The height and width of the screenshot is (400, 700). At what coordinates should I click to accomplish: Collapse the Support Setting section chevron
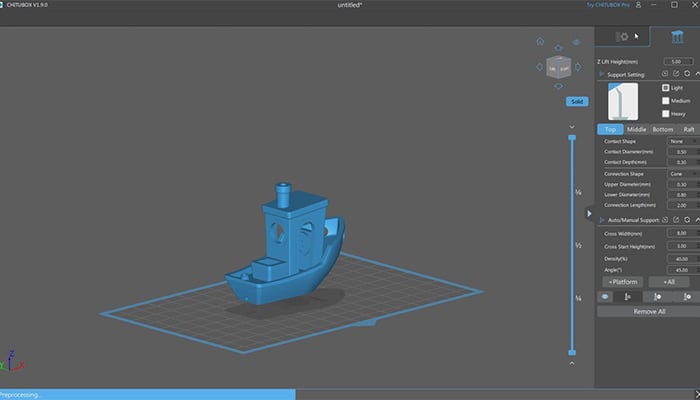pos(697,74)
